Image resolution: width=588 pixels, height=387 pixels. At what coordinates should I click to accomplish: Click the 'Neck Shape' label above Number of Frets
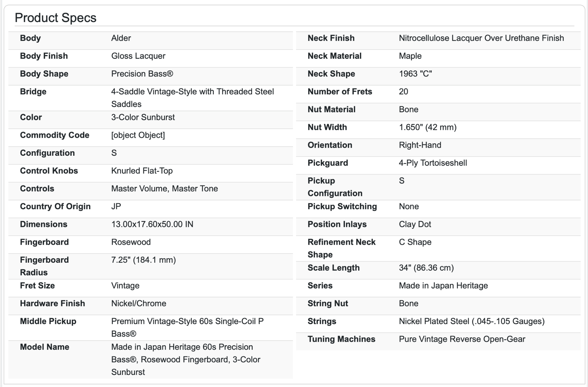click(331, 74)
